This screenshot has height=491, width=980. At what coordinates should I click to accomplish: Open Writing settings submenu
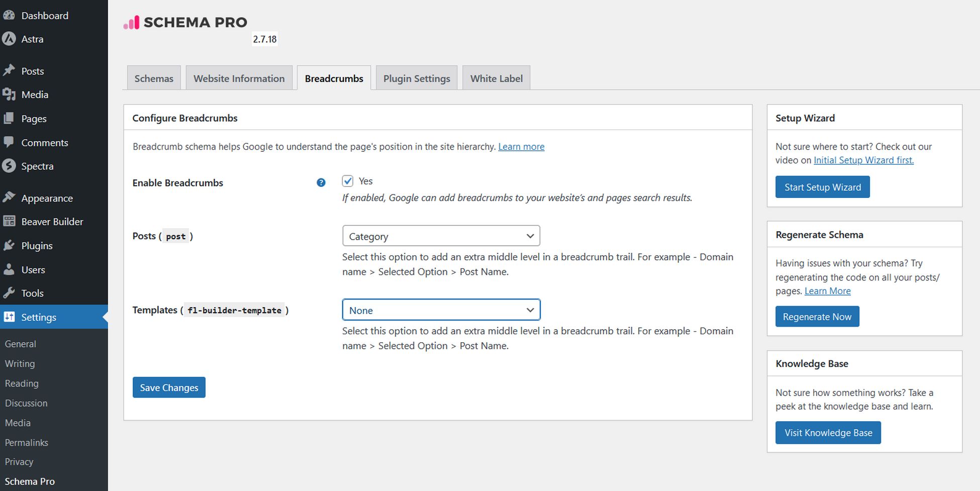click(20, 363)
